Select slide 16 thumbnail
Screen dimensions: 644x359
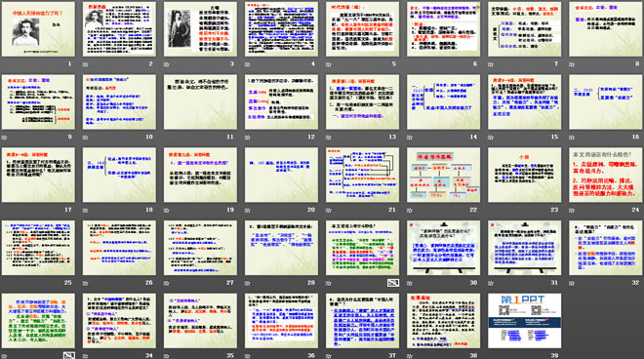[x=605, y=101]
